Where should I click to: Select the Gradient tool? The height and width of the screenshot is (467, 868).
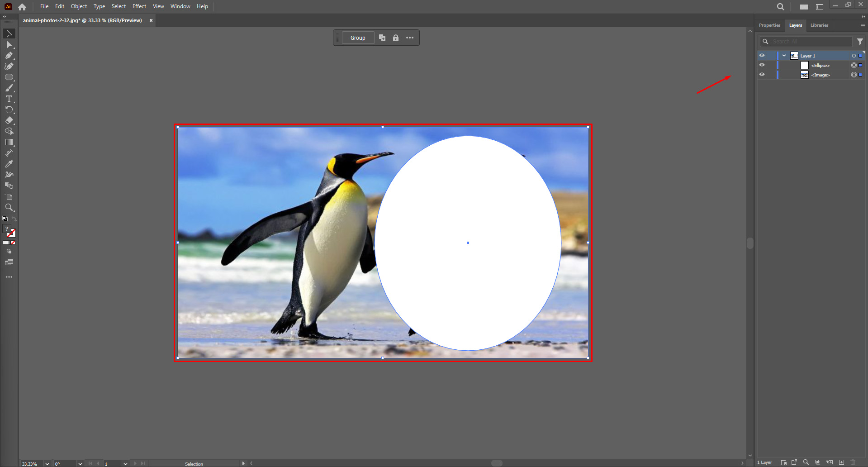point(9,142)
